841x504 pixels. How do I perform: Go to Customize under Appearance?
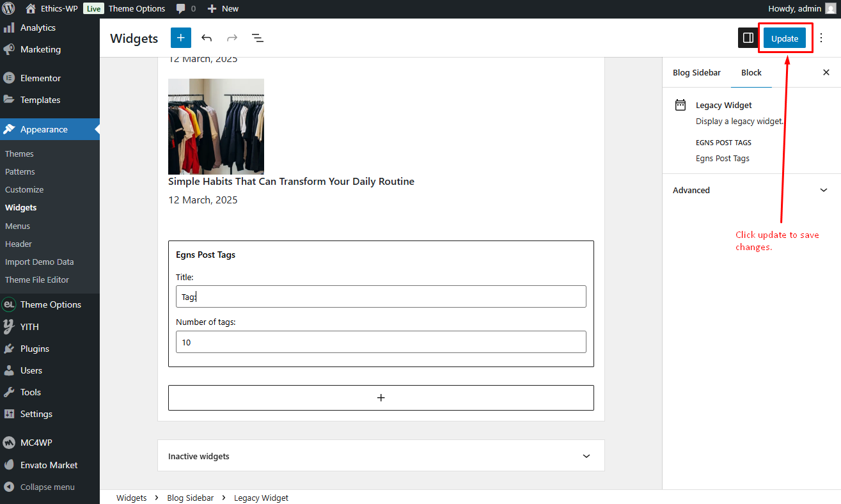point(24,189)
